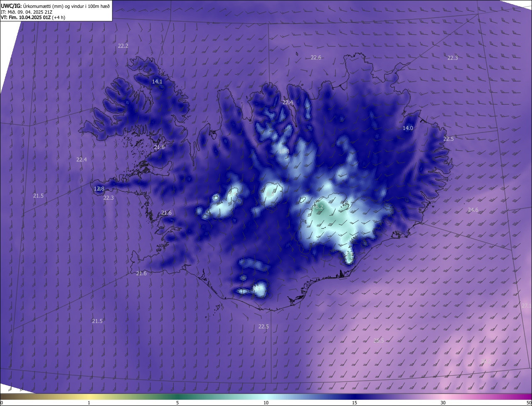This screenshot has height=406, width=532.
Task: Click the colorbar tick label 30
Action: coord(443,403)
